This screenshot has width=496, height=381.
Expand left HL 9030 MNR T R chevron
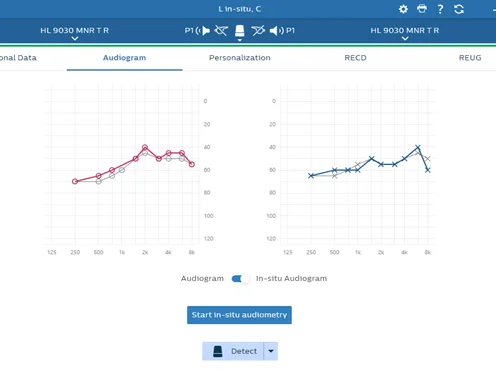pos(75,39)
